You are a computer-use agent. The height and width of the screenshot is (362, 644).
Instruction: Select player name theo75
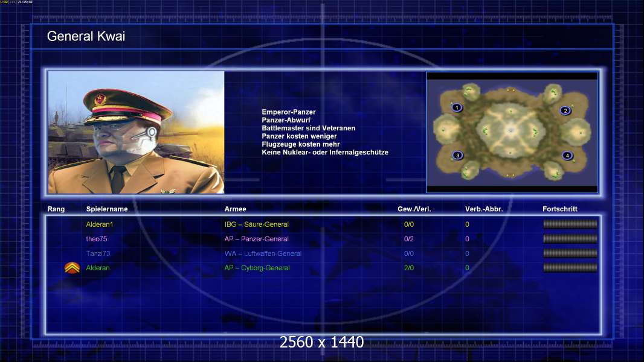tap(97, 239)
